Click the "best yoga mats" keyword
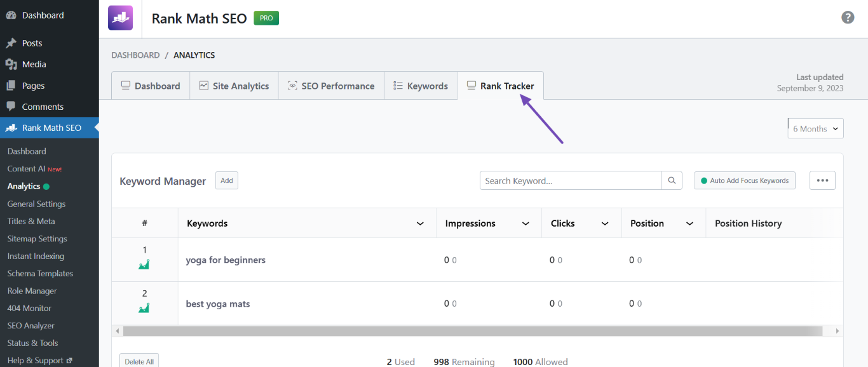868x367 pixels. [218, 304]
